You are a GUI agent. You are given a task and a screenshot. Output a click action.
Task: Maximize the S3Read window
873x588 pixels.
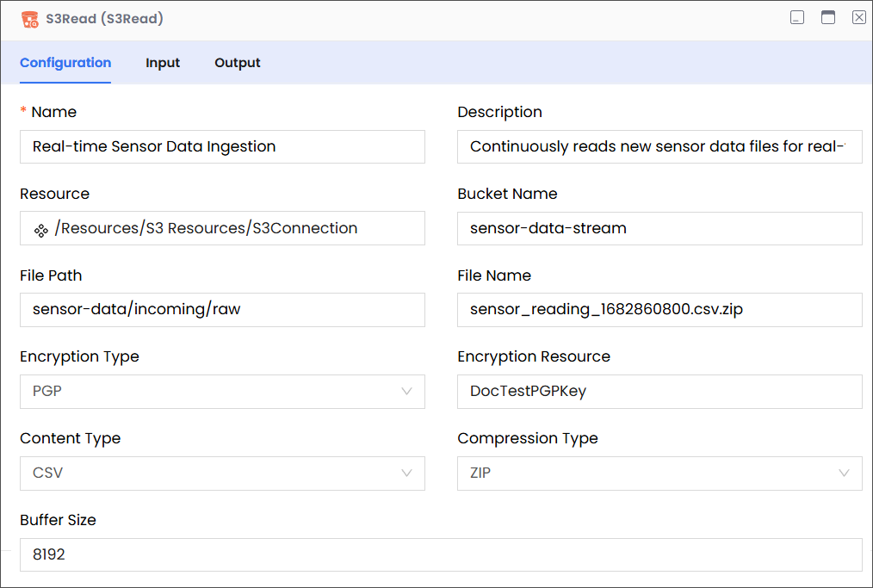tap(828, 17)
